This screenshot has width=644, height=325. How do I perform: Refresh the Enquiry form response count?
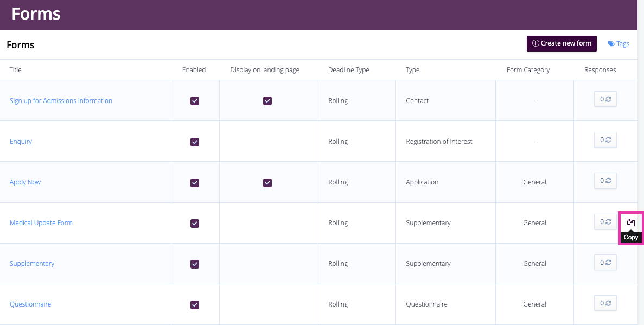(x=605, y=139)
